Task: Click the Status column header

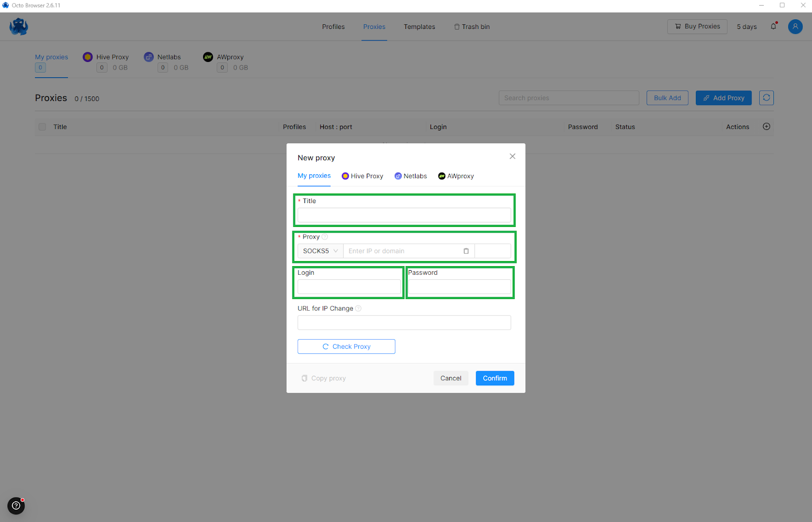Action: 625,127
